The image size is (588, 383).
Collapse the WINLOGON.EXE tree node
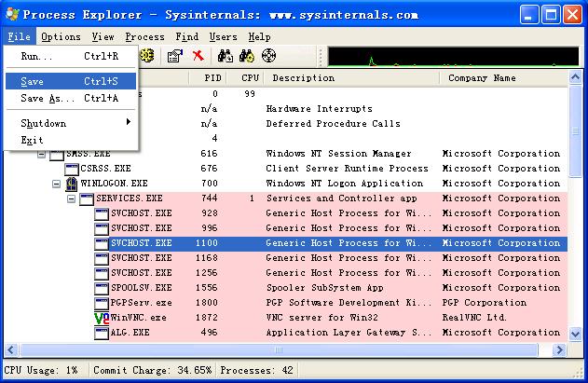click(56, 184)
